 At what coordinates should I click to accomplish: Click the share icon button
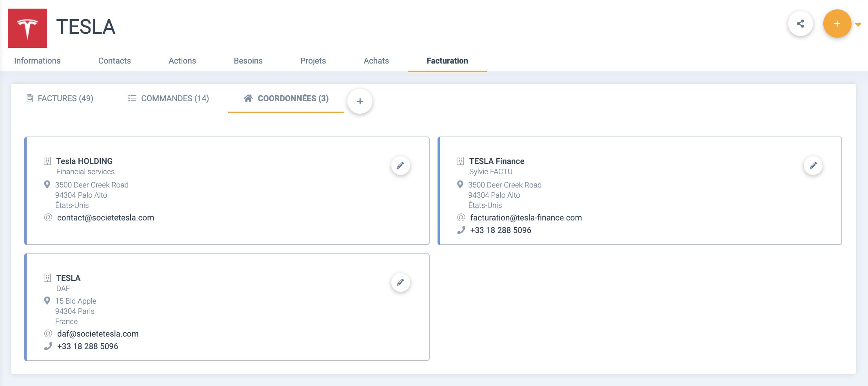click(800, 24)
